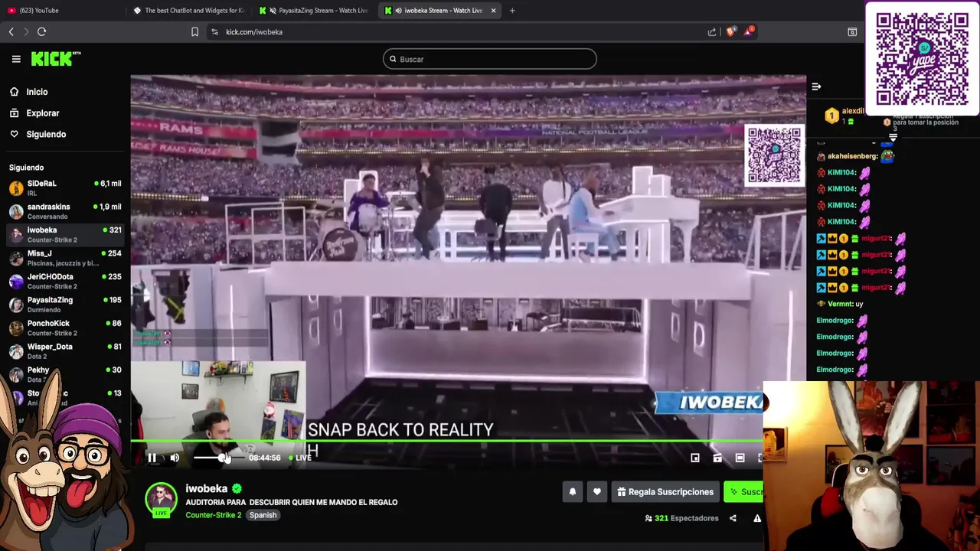The height and width of the screenshot is (551, 980).
Task: Open Pekhy channel in the sidebar
Action: (65, 374)
